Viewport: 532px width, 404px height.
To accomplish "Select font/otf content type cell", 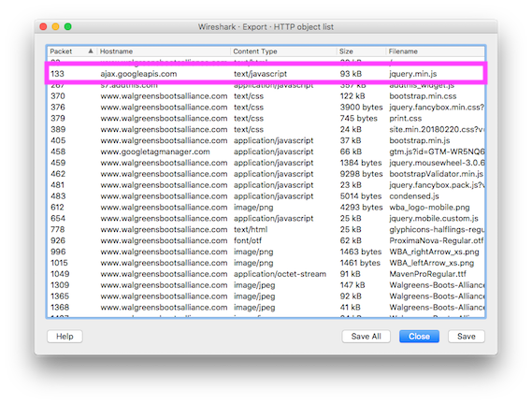I will click(248, 240).
